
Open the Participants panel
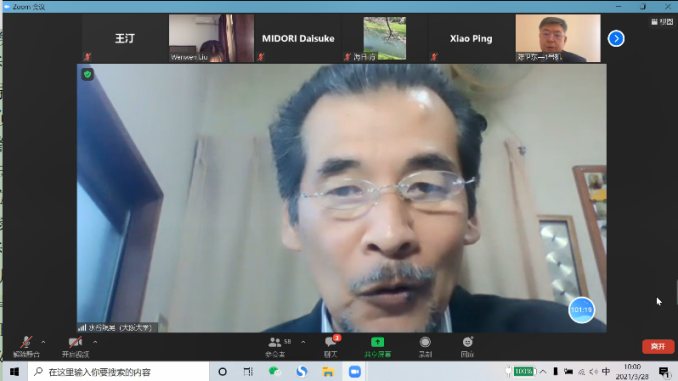click(275, 346)
